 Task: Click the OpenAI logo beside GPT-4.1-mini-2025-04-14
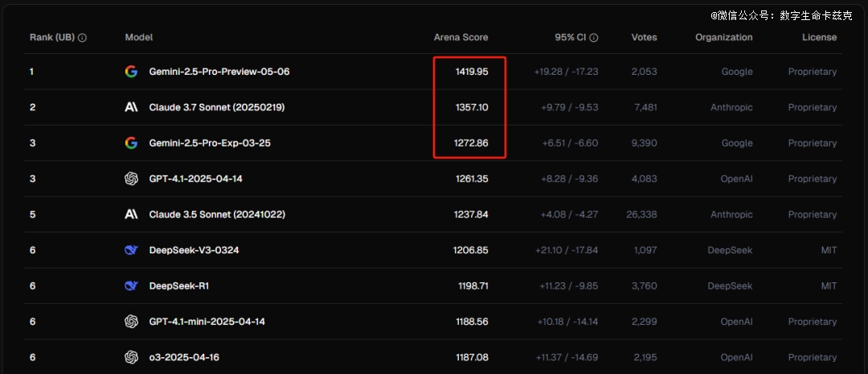[131, 322]
